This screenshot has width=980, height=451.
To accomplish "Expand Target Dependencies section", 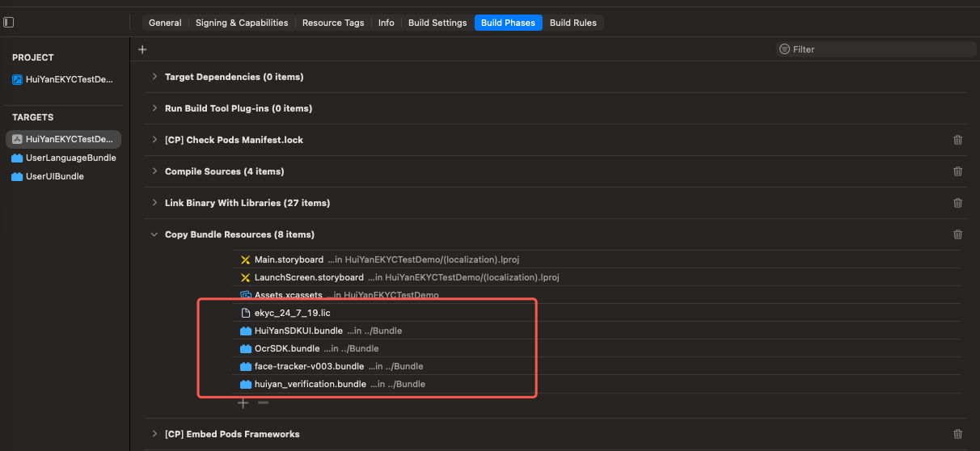I will (154, 77).
